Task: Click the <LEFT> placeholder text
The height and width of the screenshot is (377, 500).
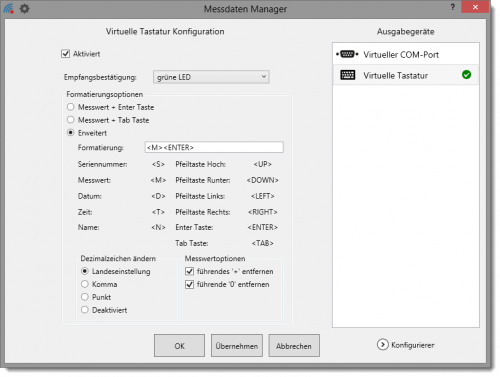Action: point(263,196)
